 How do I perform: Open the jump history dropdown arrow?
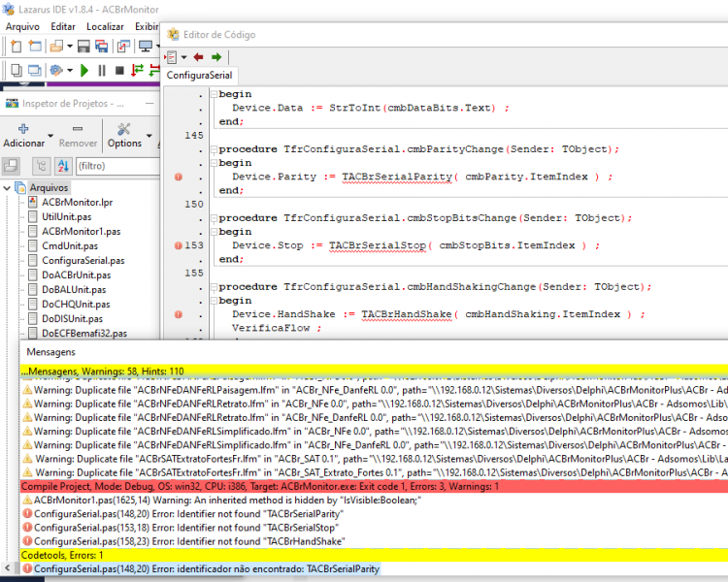183,57
